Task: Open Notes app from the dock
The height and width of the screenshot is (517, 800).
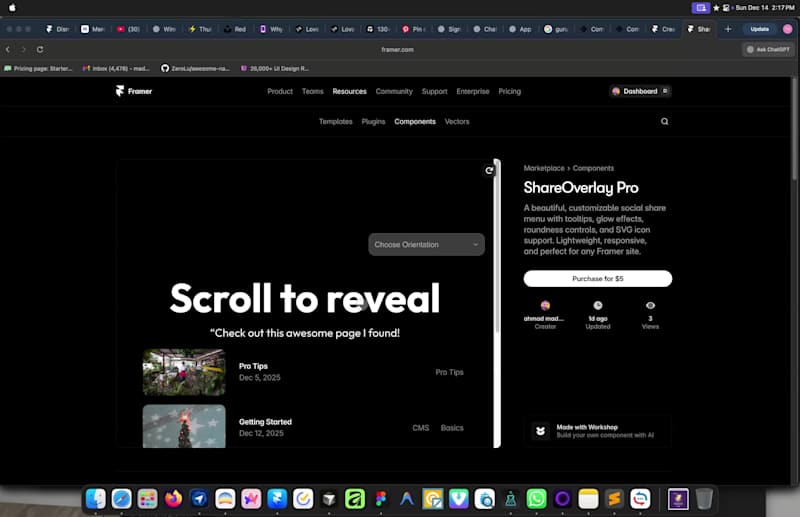Action: point(588,499)
